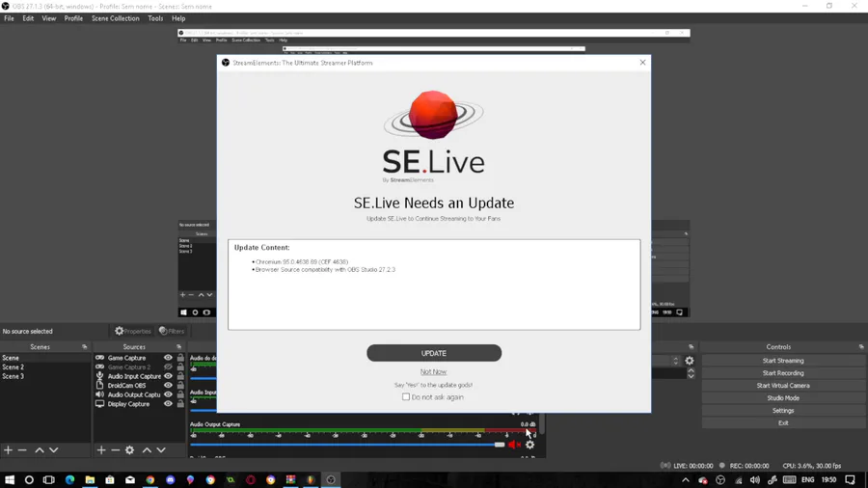Pop out the Scenes dock panel
The height and width of the screenshot is (488, 868).
(x=85, y=347)
